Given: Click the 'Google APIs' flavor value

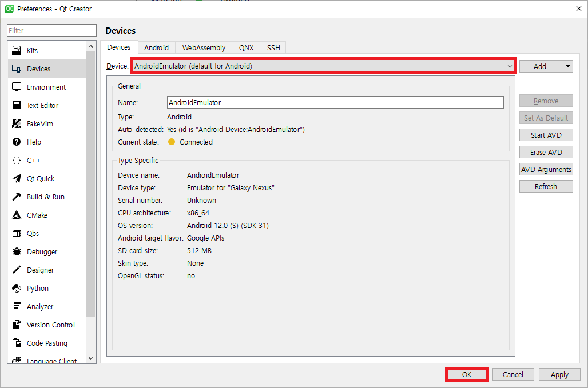Looking at the screenshot, I should 205,238.
